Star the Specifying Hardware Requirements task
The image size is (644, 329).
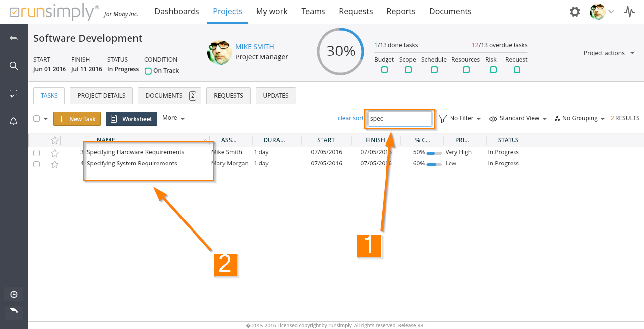pos(55,153)
